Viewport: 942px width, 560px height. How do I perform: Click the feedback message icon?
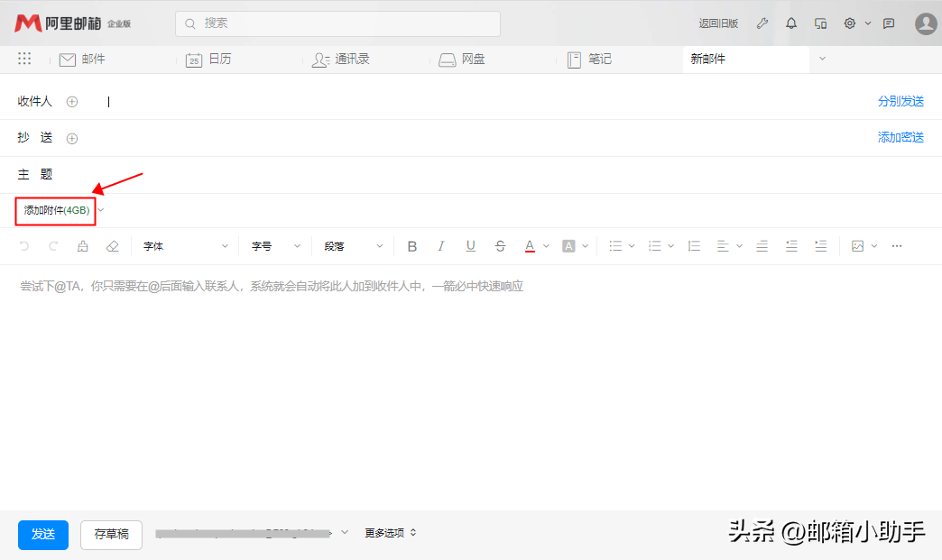[889, 23]
